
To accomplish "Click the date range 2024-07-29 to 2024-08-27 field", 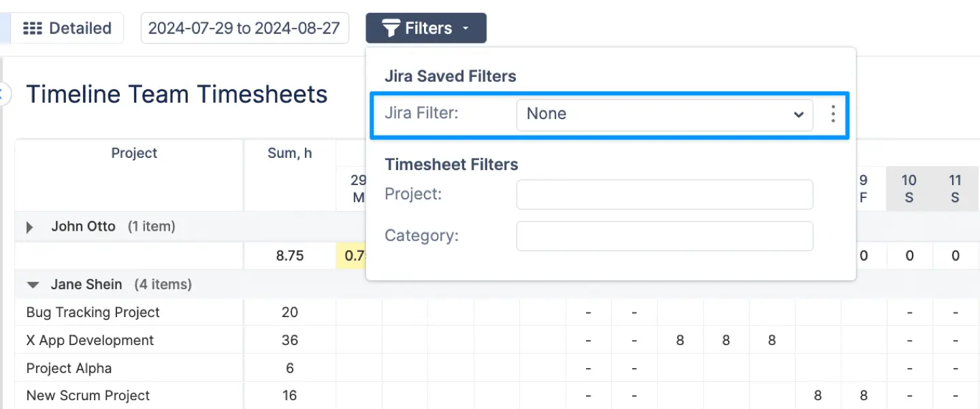I will [x=244, y=29].
